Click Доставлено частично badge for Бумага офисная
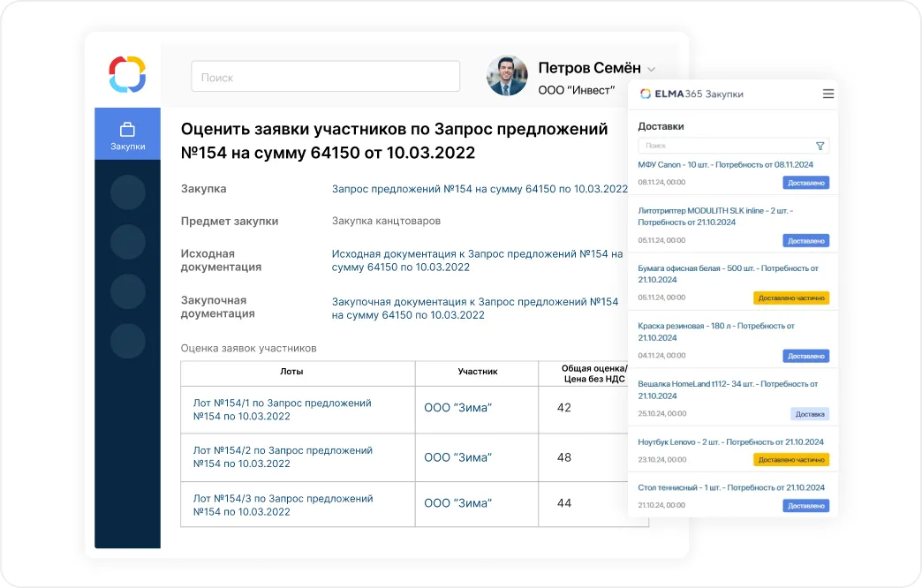Image resolution: width=922 pixels, height=588 pixels. tap(790, 298)
